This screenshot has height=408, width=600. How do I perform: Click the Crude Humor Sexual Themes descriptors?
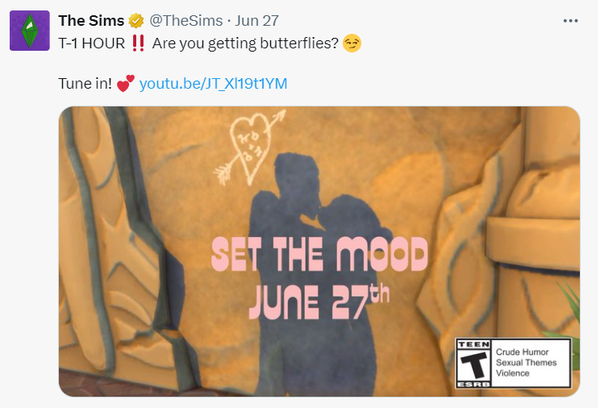(526, 362)
